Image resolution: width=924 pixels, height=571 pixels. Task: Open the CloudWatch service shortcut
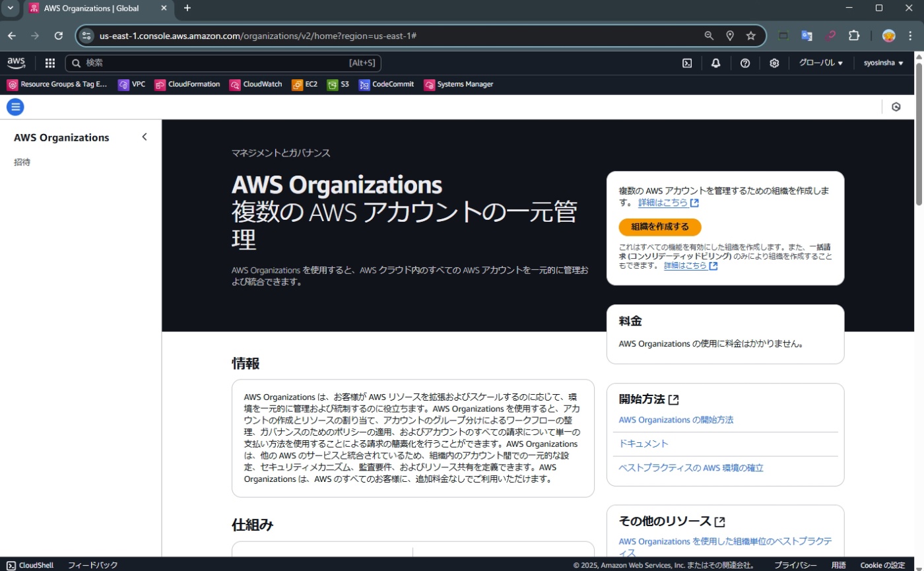point(255,84)
